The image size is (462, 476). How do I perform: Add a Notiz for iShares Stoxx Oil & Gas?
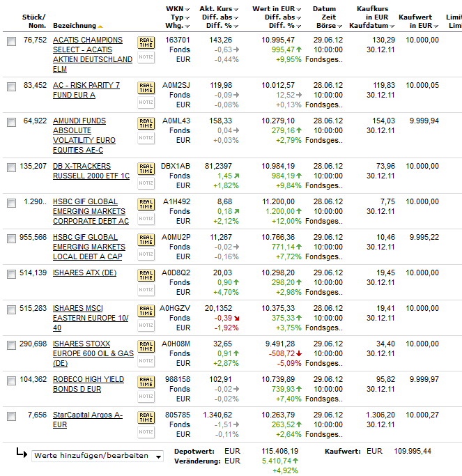(146, 360)
